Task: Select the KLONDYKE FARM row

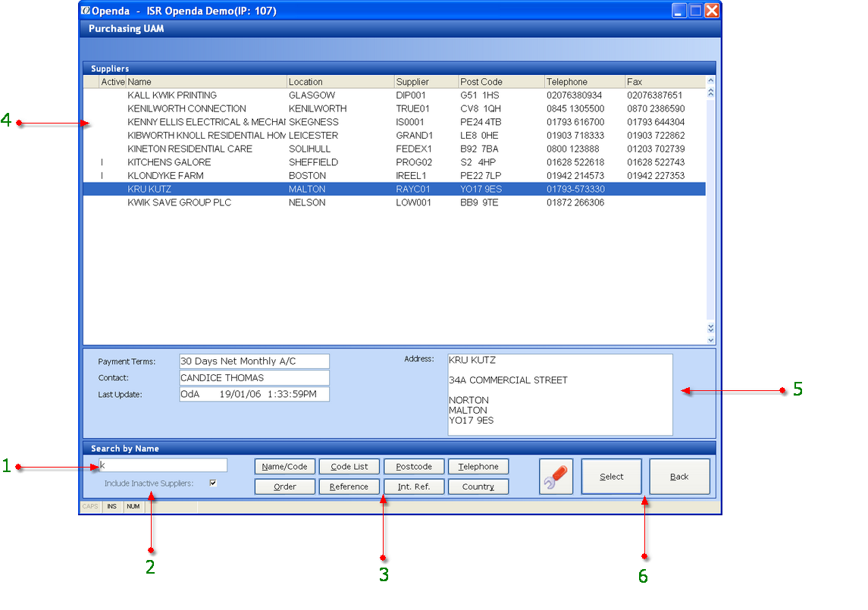Action: (394, 176)
